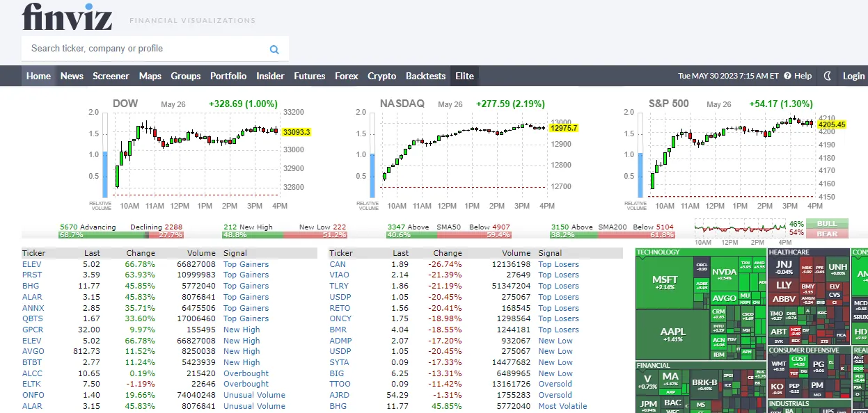Go to the Screener page

coord(111,76)
